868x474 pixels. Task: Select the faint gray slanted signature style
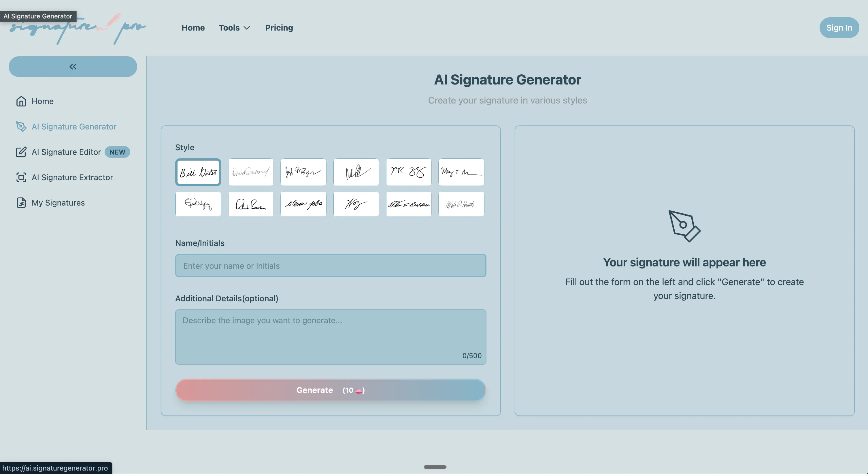click(x=461, y=204)
